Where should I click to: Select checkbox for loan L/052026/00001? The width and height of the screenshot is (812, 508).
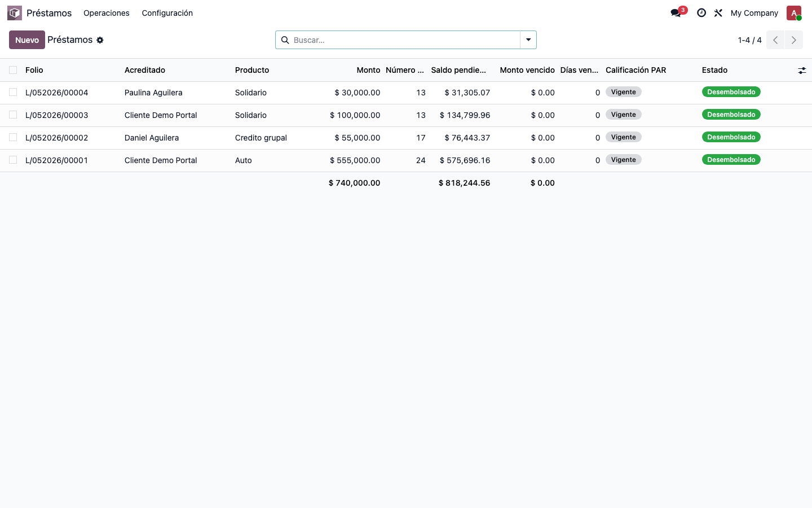(13, 160)
